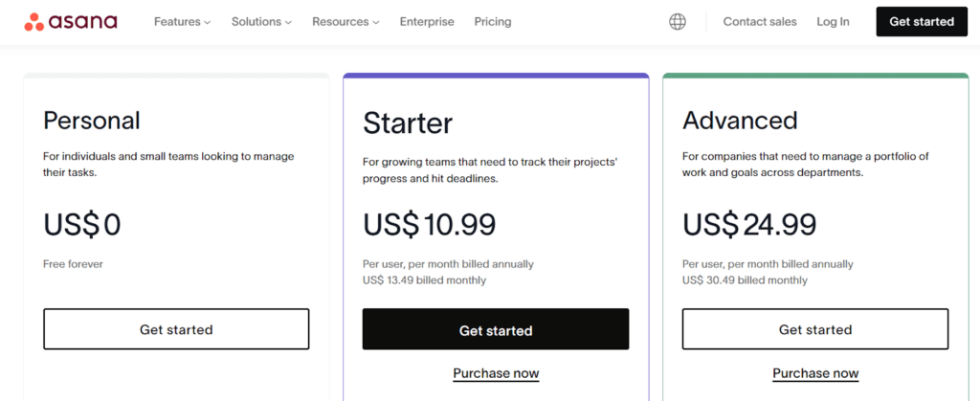The width and height of the screenshot is (980, 401).
Task: Open the language globe selector
Action: coord(678,22)
